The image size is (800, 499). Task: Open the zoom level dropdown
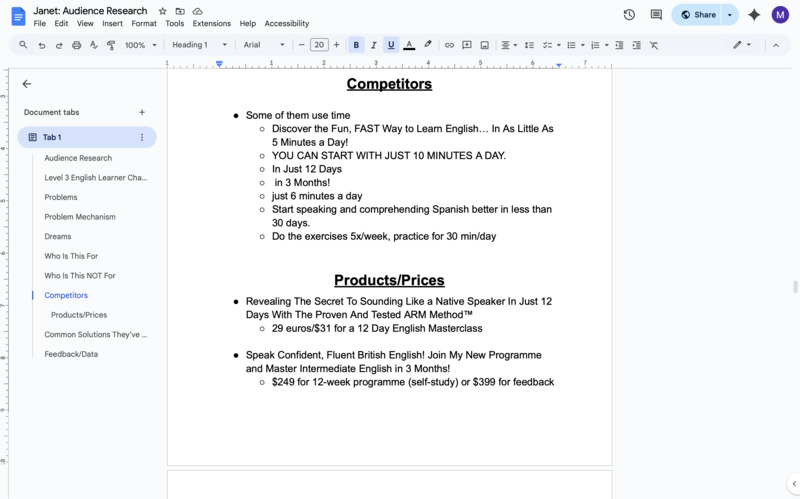140,45
